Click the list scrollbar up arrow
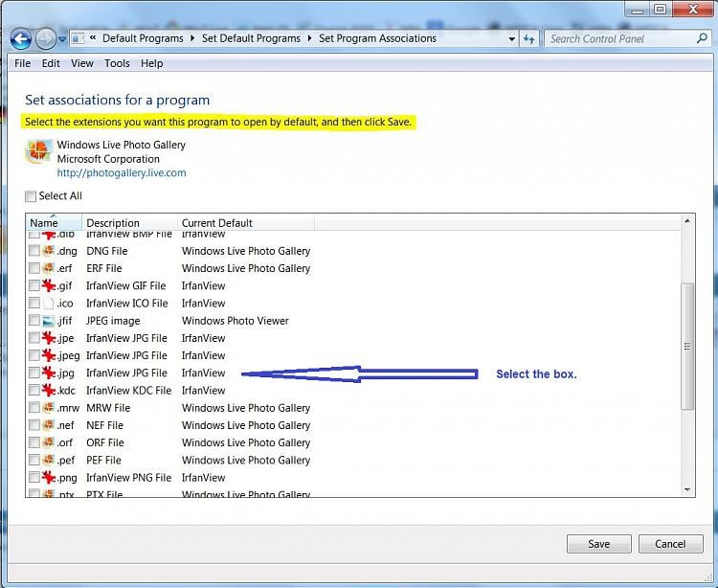The image size is (718, 588). [x=686, y=221]
